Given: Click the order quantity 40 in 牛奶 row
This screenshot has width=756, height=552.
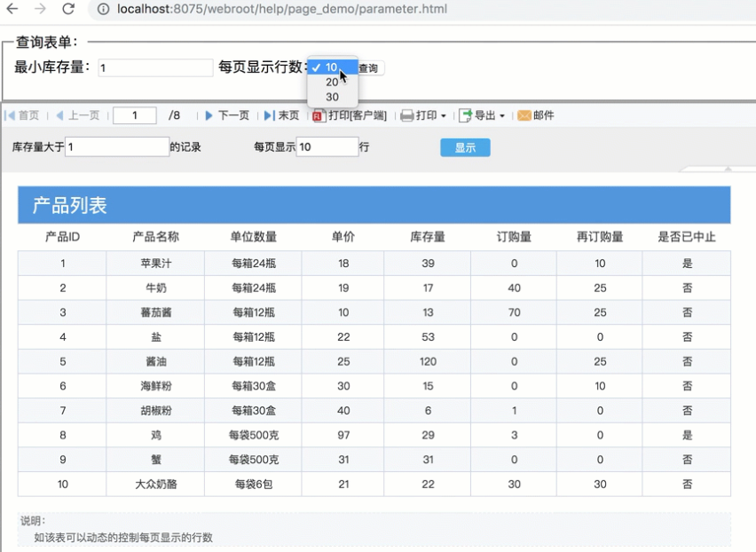Looking at the screenshot, I should coord(514,288).
